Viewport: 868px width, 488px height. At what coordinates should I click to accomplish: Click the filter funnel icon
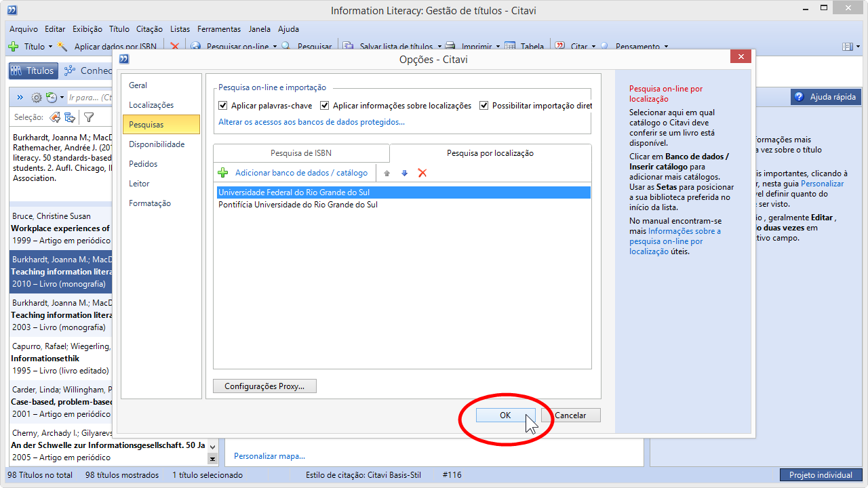(89, 117)
